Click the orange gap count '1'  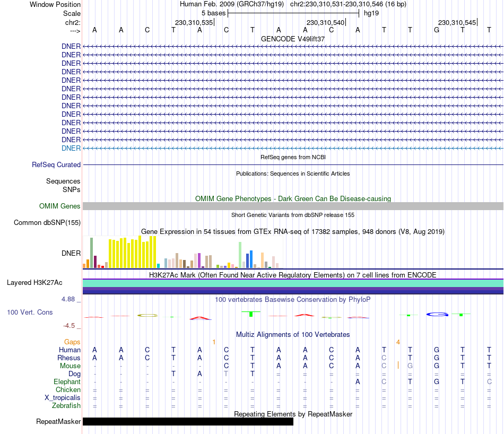click(214, 342)
